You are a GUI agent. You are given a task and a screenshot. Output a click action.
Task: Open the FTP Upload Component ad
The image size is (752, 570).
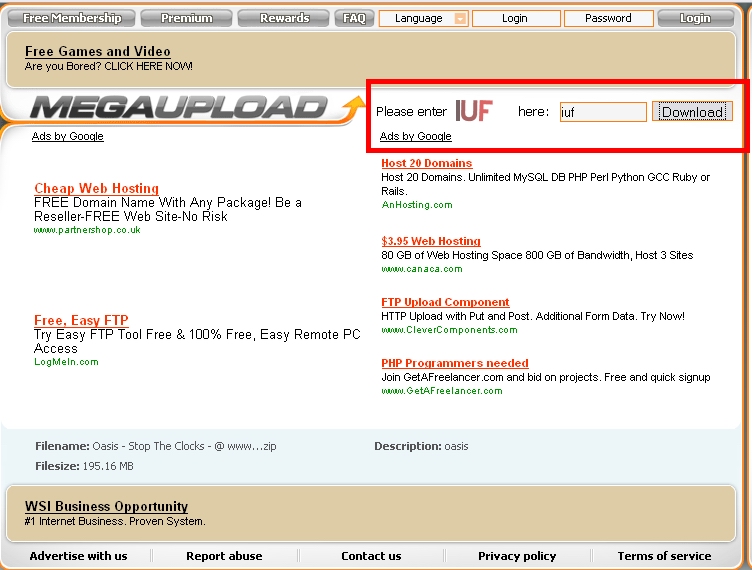[445, 302]
